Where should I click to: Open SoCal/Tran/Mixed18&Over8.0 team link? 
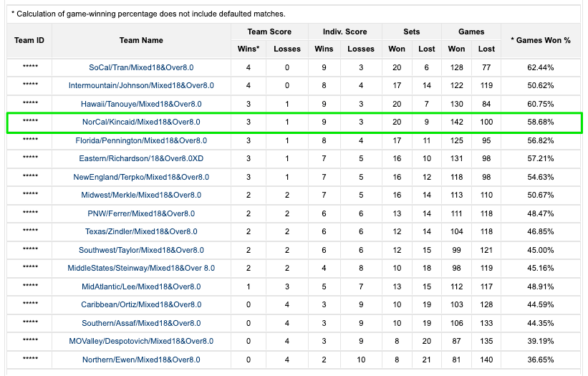coord(141,67)
